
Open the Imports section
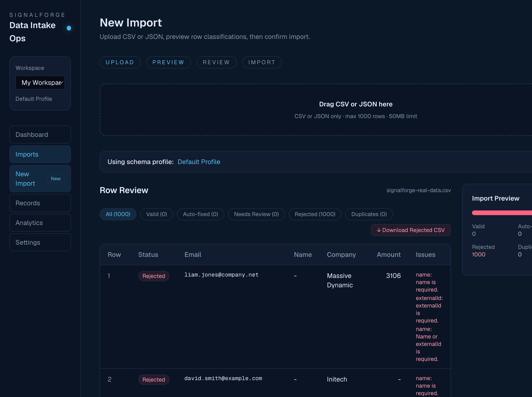(x=40, y=154)
